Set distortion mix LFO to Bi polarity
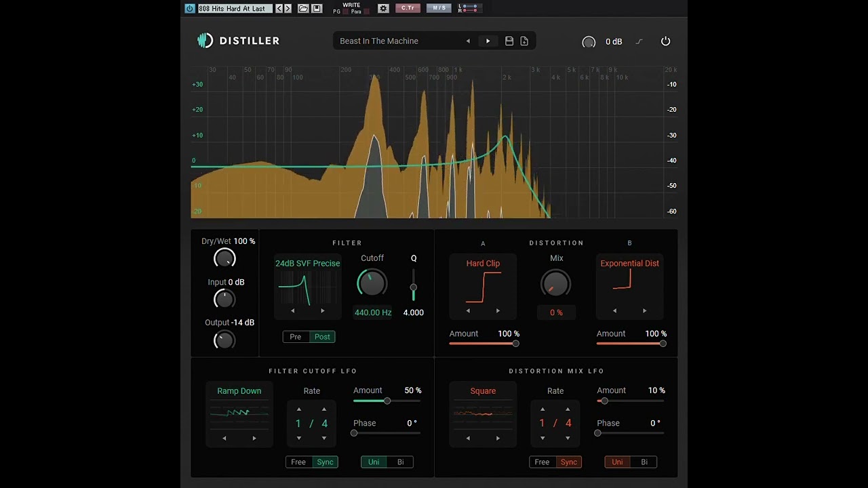The image size is (868, 488). pos(644,462)
